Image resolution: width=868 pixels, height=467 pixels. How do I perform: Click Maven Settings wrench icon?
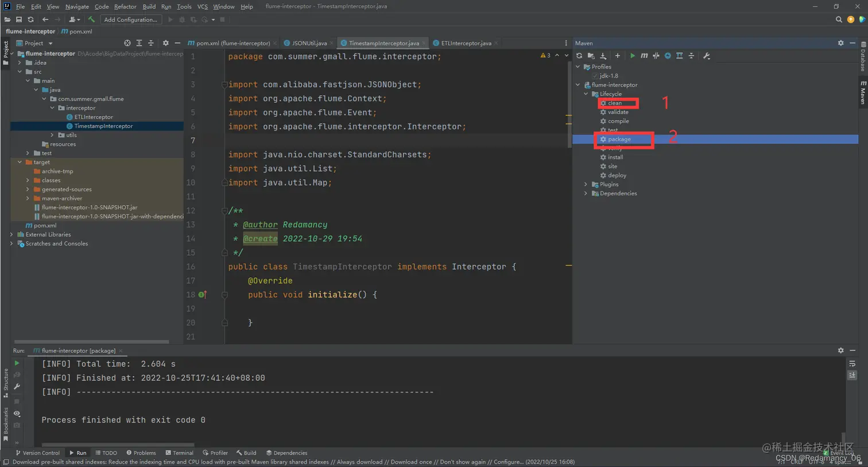[707, 56]
